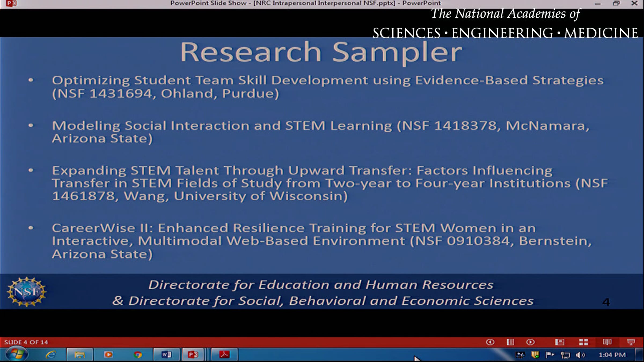
Task: Open the Windows Start menu
Action: point(17,354)
